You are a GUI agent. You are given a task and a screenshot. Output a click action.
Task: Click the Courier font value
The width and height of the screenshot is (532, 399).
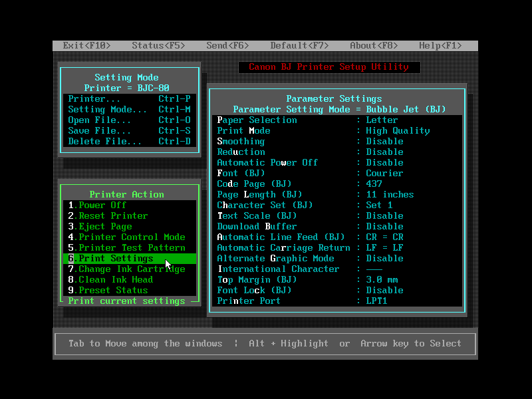point(384,173)
